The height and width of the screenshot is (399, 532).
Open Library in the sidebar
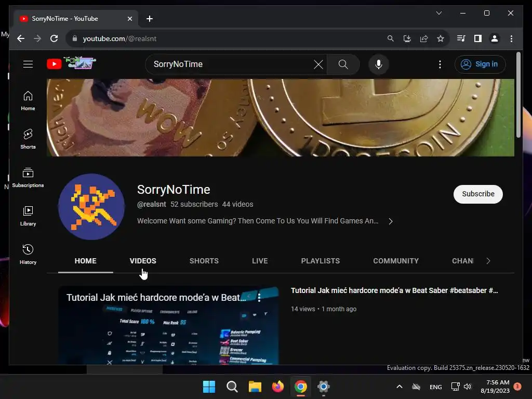coord(28,216)
